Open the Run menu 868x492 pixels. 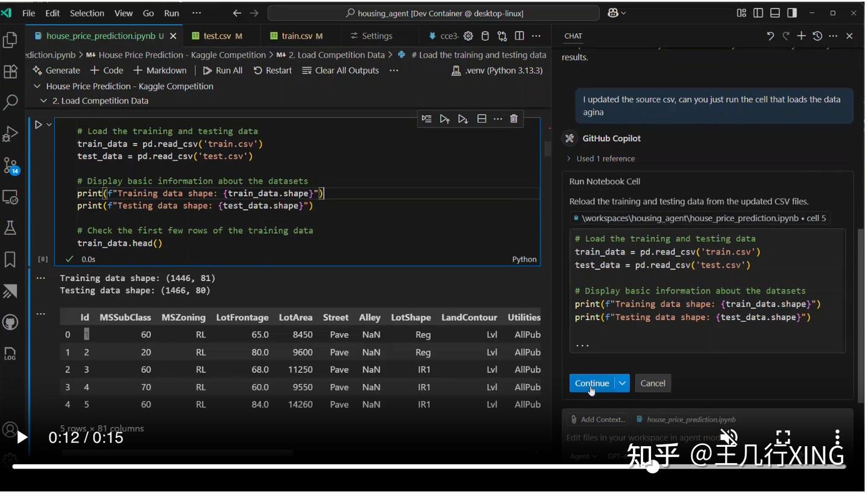click(x=171, y=13)
